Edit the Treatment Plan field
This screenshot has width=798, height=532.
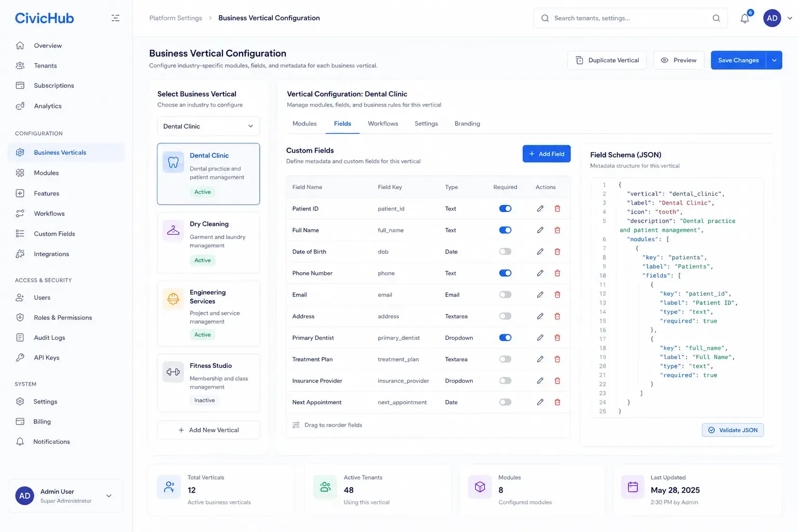[x=540, y=359]
